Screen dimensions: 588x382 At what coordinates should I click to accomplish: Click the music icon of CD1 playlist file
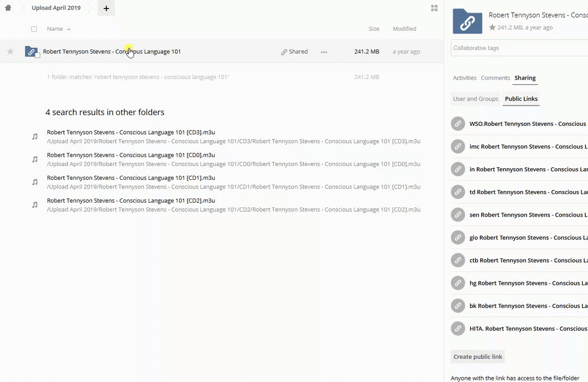click(35, 182)
